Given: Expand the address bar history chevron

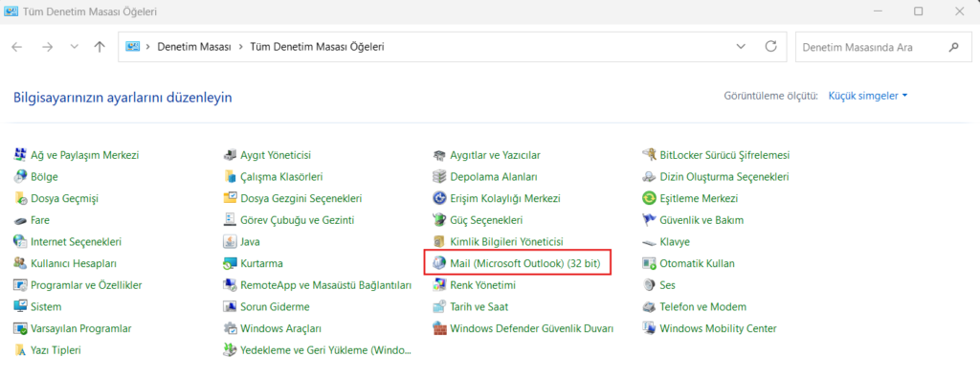Looking at the screenshot, I should coord(742,47).
